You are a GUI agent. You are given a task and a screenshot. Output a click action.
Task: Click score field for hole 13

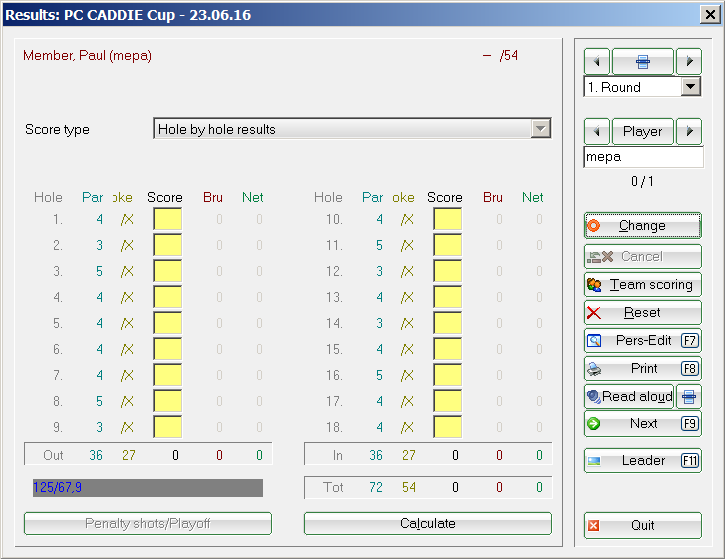448,297
